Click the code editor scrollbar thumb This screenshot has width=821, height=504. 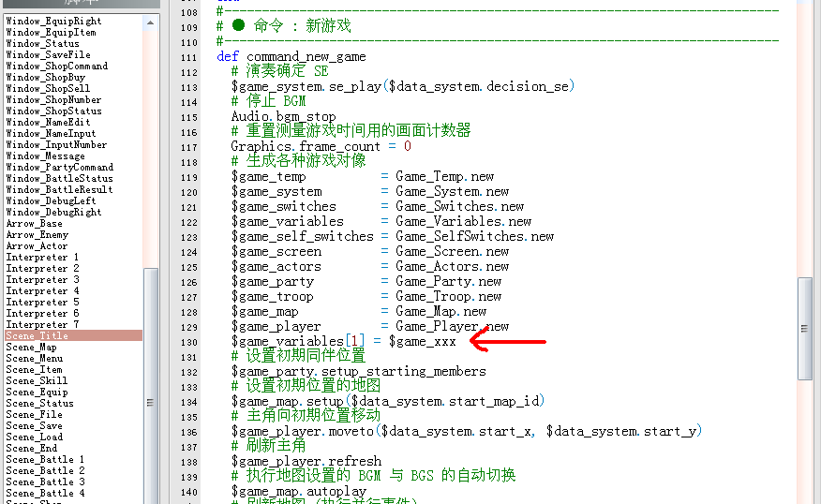804,329
